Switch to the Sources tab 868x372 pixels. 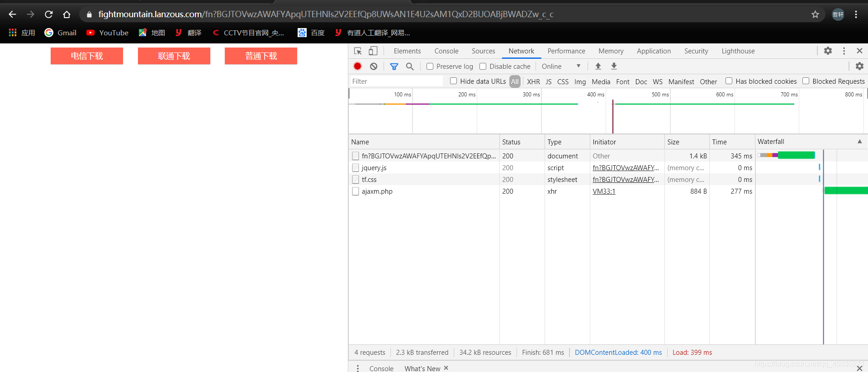tap(483, 51)
